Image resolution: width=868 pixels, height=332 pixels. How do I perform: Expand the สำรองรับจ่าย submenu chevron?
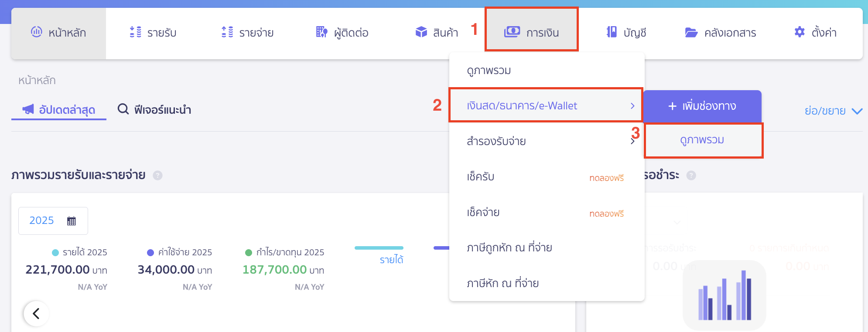click(632, 142)
